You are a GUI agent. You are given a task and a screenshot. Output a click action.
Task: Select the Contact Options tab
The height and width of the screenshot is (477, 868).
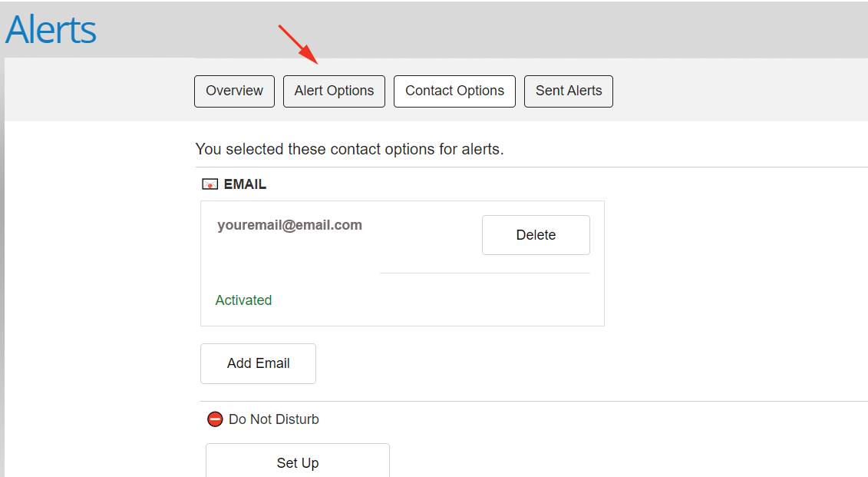tap(454, 91)
